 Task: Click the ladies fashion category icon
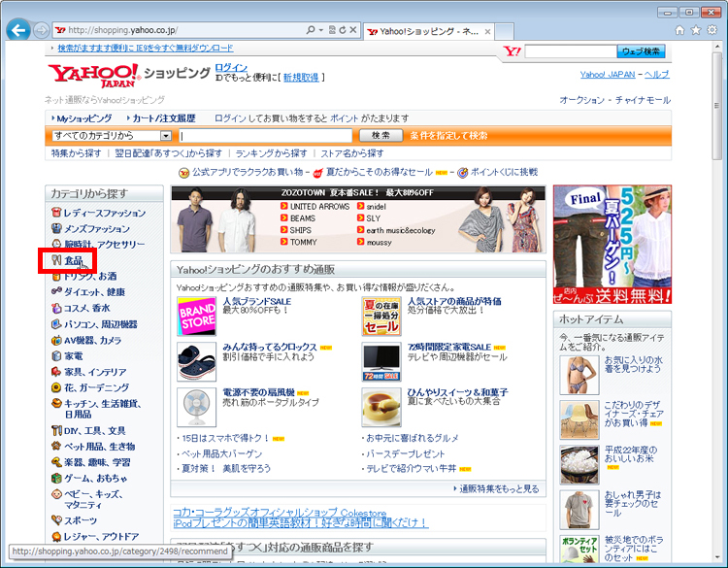56,213
